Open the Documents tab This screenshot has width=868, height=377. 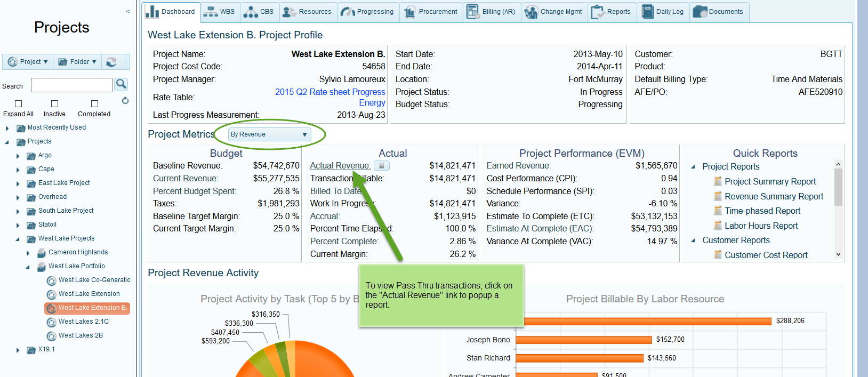click(x=720, y=12)
